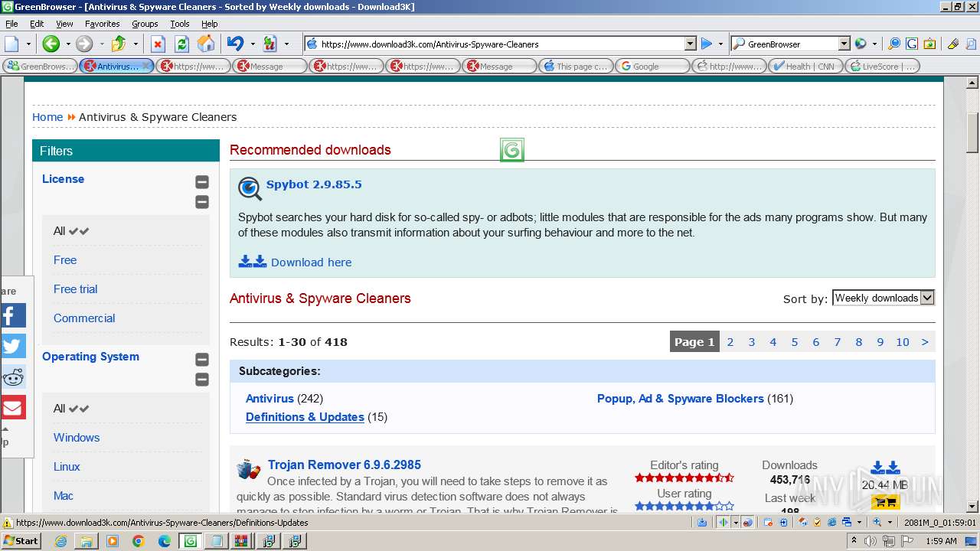The height and width of the screenshot is (551, 980).
Task: Click the green G logo beside Recommended downloads
Action: tap(512, 150)
